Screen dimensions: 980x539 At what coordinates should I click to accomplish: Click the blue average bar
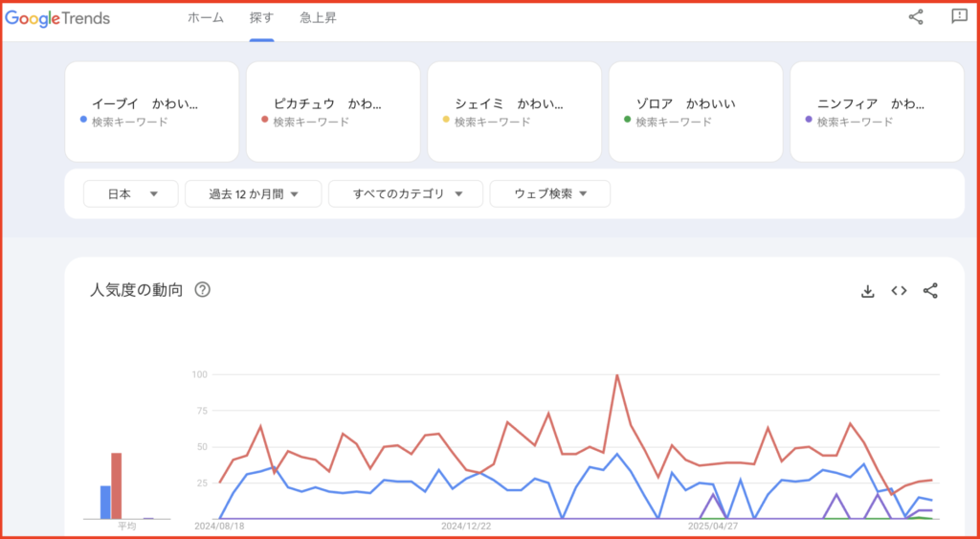coord(105,502)
